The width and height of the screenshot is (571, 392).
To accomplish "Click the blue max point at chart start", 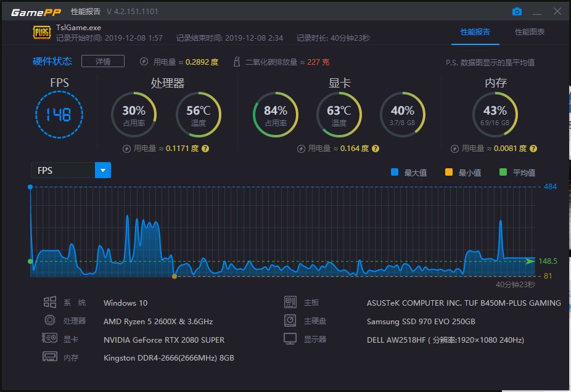I will [30, 187].
